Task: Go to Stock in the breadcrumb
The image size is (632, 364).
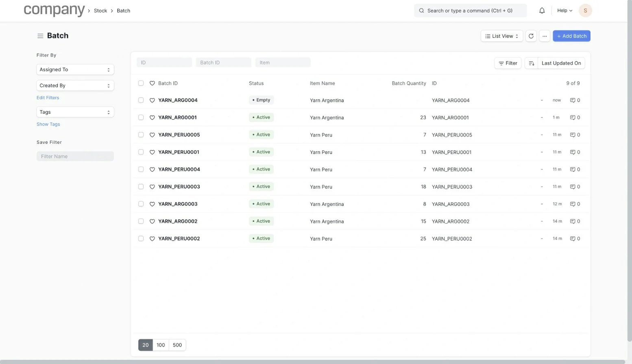Action: (100, 11)
